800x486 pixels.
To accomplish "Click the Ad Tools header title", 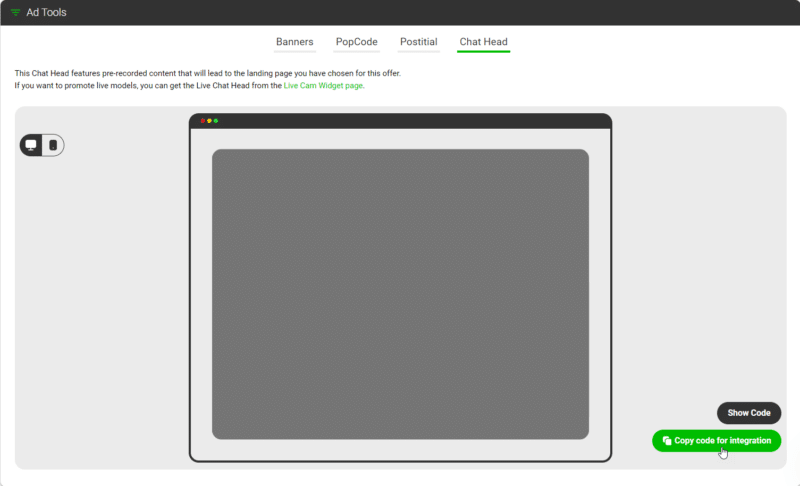I will pos(46,13).
